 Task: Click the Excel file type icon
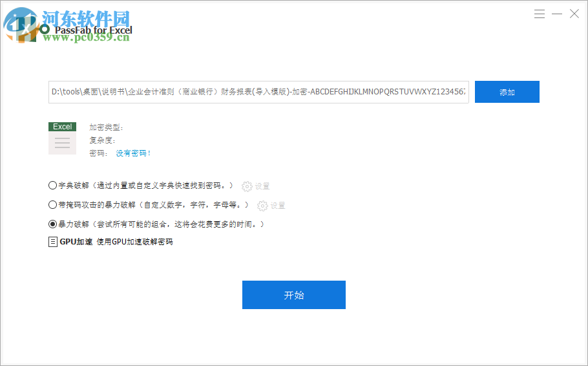coord(62,138)
